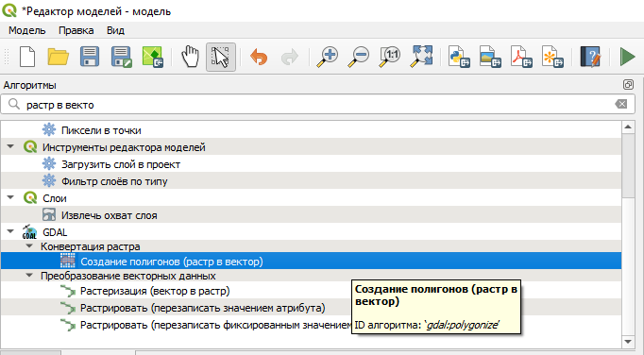This screenshot has width=644, height=355.
Task: Export model as image
Action: tap(490, 57)
